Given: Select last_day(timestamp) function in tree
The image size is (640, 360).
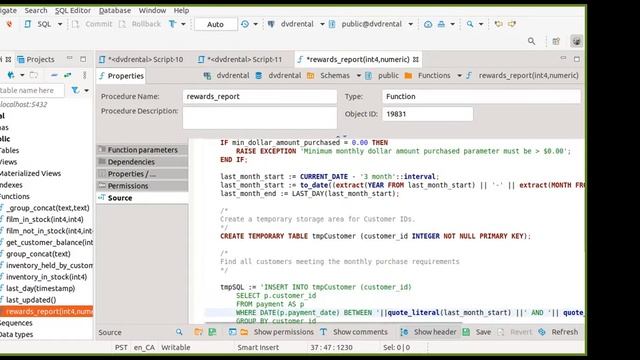Looking at the screenshot, I should point(40,288).
